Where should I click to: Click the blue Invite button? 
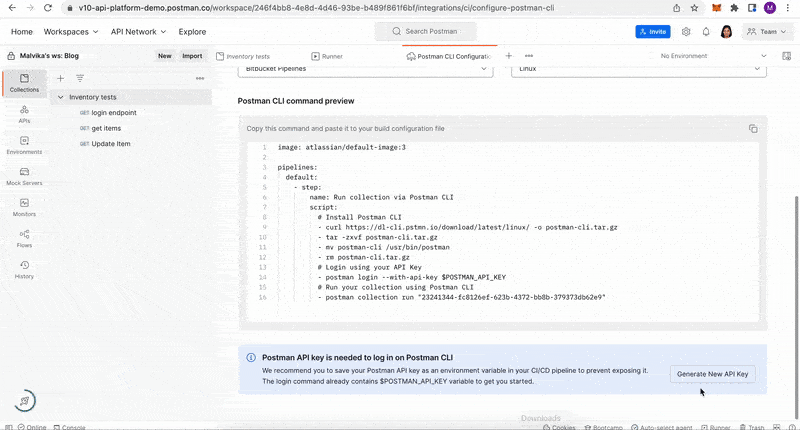tap(653, 32)
